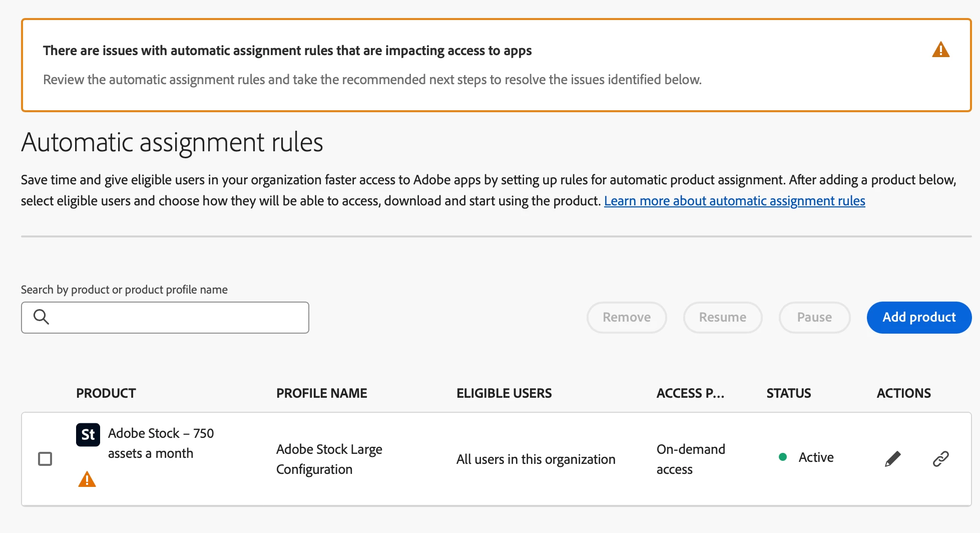Click the warning triangle in the alert banner

pyautogui.click(x=940, y=50)
